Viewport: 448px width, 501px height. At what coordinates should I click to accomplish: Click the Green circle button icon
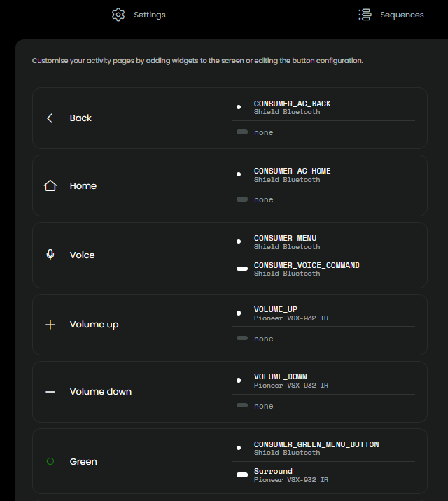(50, 461)
